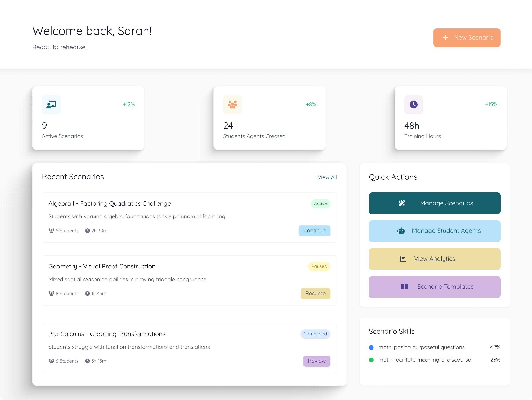
Task: Resume the Geometry Visual Proof scenario
Action: point(315,294)
